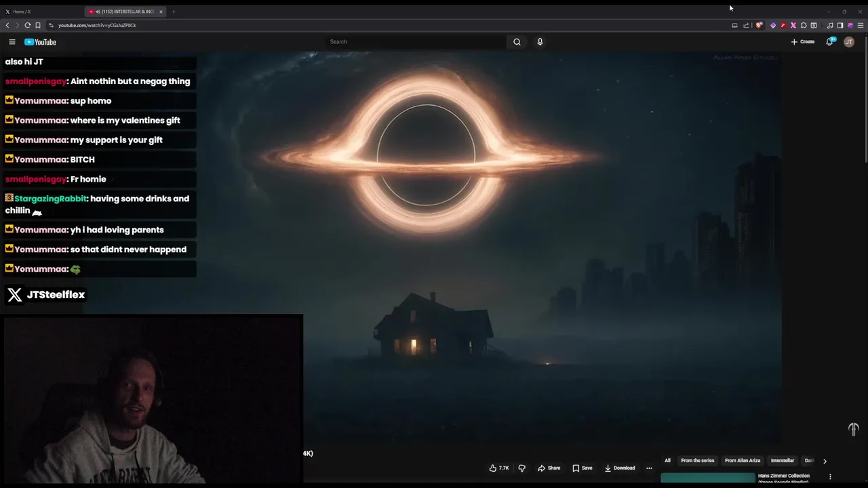Open YouTube notifications bell
Image resolution: width=868 pixels, height=488 pixels.
[x=830, y=42]
